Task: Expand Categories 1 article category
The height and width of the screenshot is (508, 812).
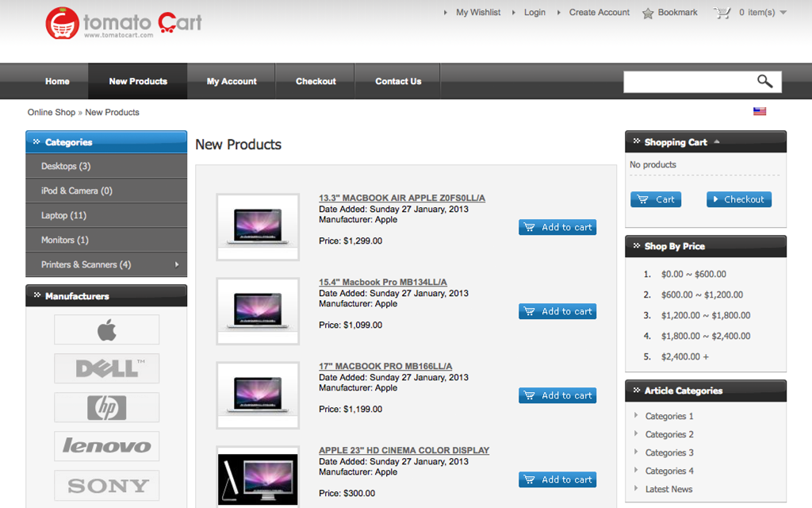Action: click(x=668, y=416)
